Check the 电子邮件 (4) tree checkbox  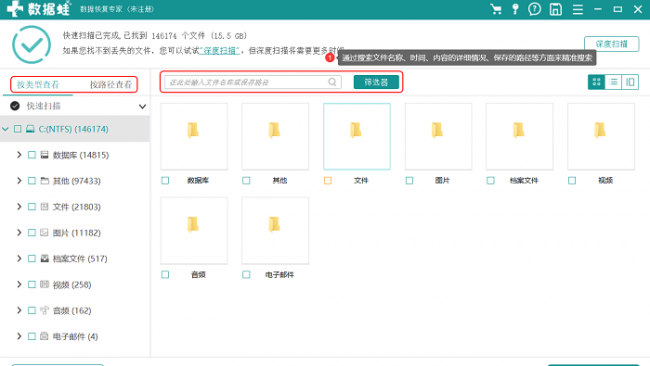tap(32, 336)
